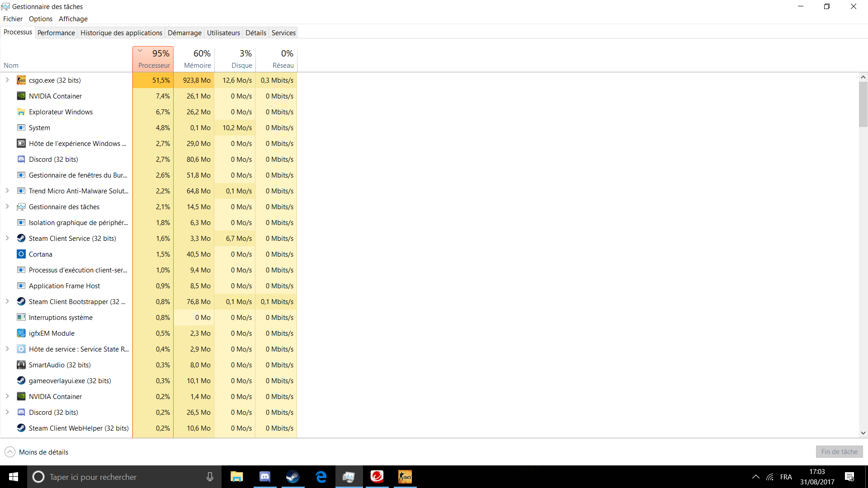Sort by Mémoire column header
The height and width of the screenshot is (488, 868).
click(194, 59)
